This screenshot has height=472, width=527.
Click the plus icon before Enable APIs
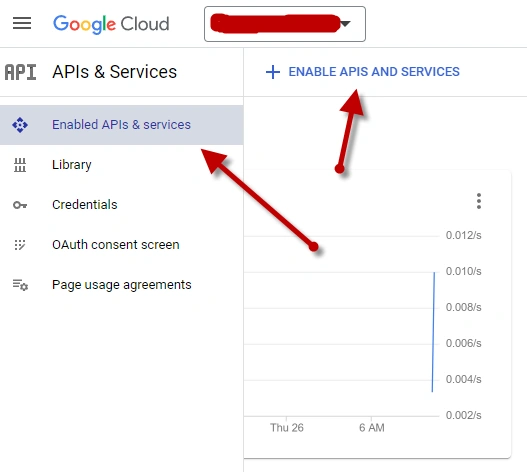click(x=273, y=72)
